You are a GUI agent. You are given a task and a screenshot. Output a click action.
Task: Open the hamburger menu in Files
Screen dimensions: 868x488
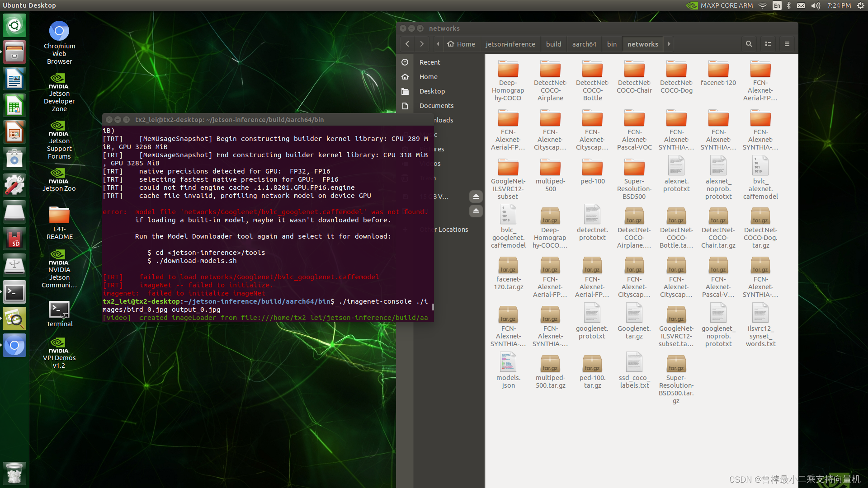pyautogui.click(x=787, y=44)
